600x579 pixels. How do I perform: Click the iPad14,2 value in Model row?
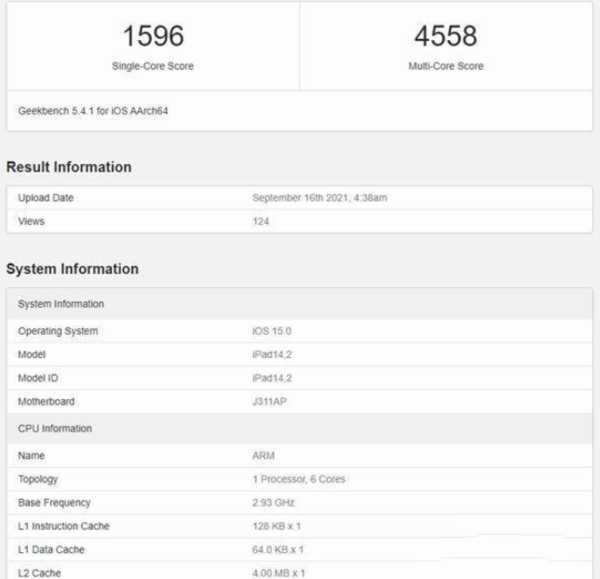(272, 355)
